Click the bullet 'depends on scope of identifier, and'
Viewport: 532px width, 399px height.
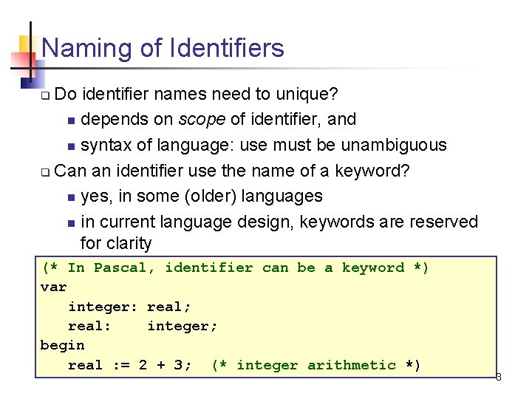218,120
